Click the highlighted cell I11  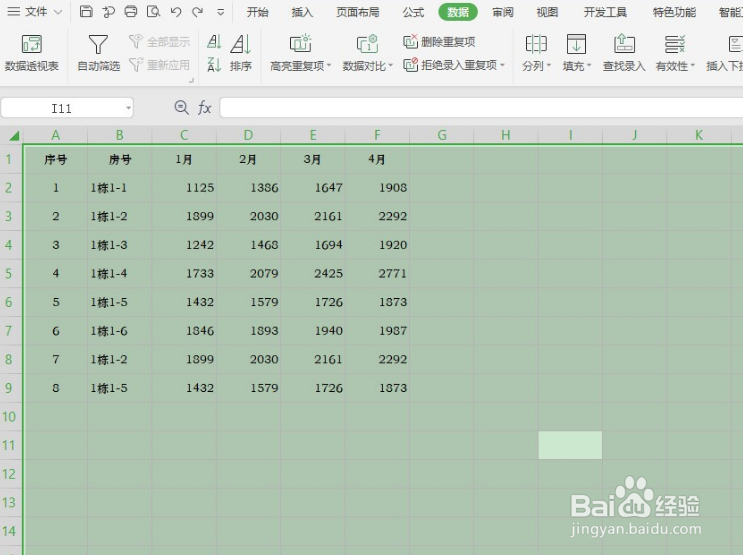click(570, 445)
